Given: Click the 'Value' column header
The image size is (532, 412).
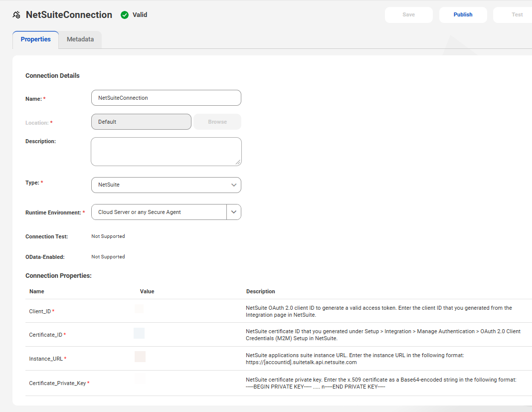Looking at the screenshot, I should coord(147,291).
